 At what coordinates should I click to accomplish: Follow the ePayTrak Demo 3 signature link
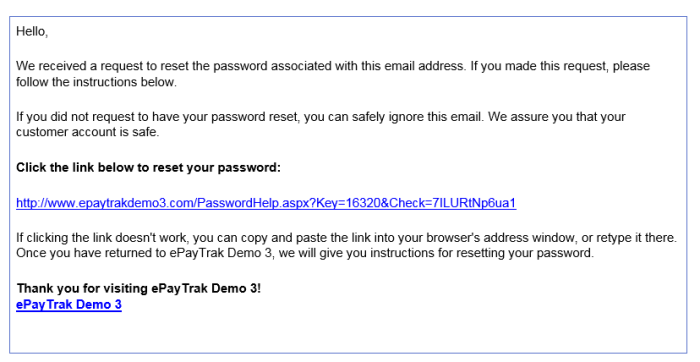tap(69, 304)
